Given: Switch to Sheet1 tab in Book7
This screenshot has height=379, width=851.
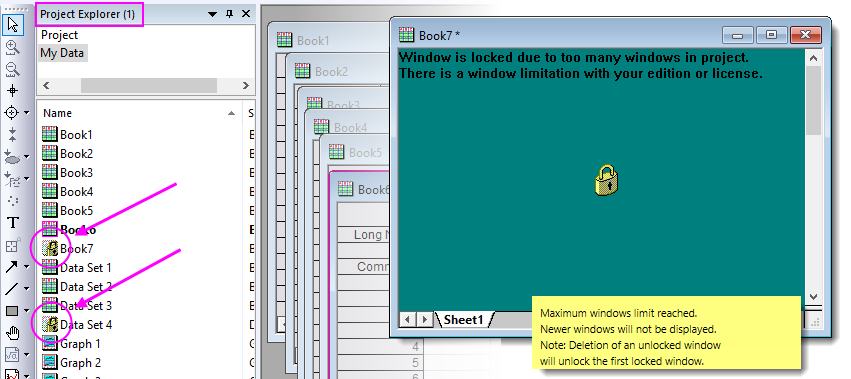Looking at the screenshot, I should [x=463, y=320].
